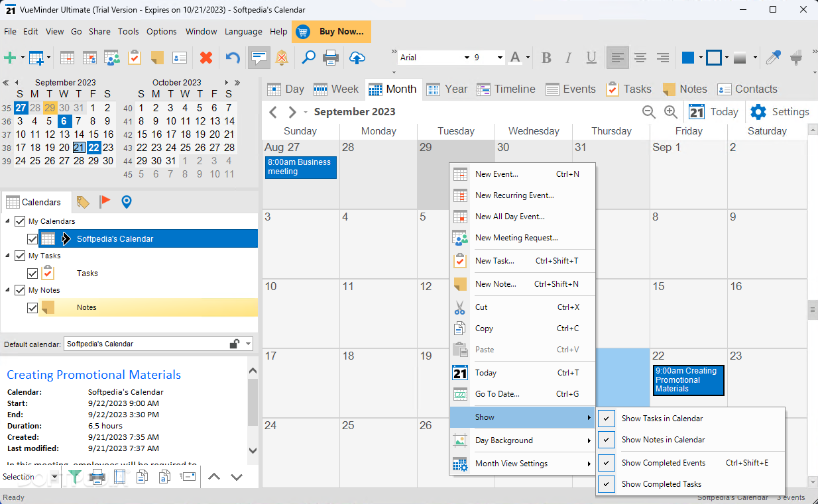Click the yellow new note toolbar icon
This screenshot has width=818, height=504.
coord(157,58)
